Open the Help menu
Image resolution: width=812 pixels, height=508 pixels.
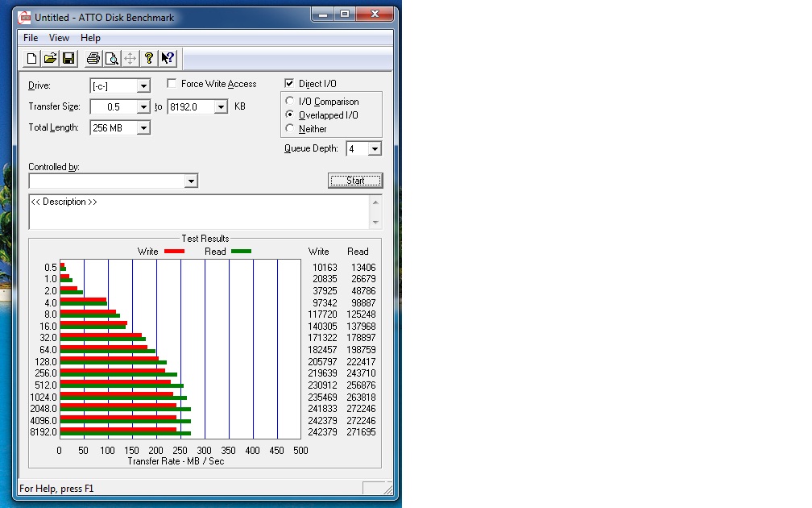pyautogui.click(x=90, y=38)
